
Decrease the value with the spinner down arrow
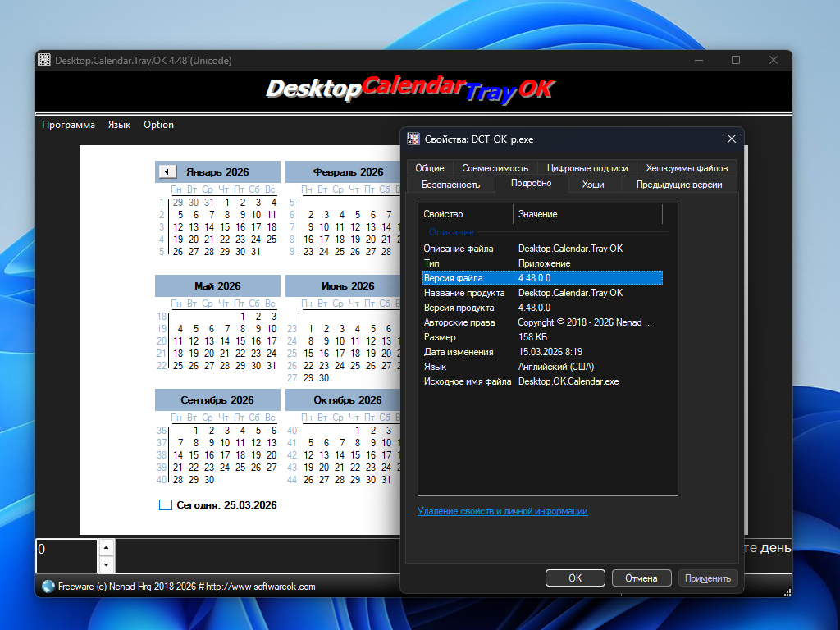coord(107,565)
